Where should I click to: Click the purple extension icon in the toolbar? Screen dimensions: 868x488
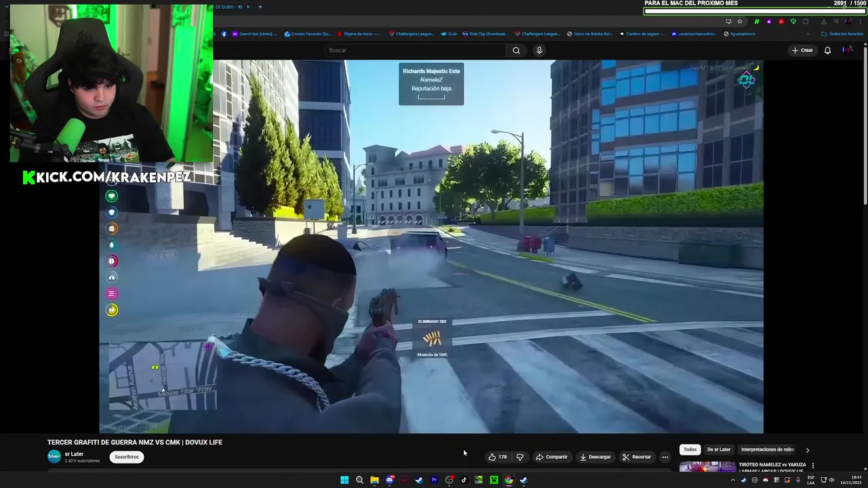(x=769, y=22)
